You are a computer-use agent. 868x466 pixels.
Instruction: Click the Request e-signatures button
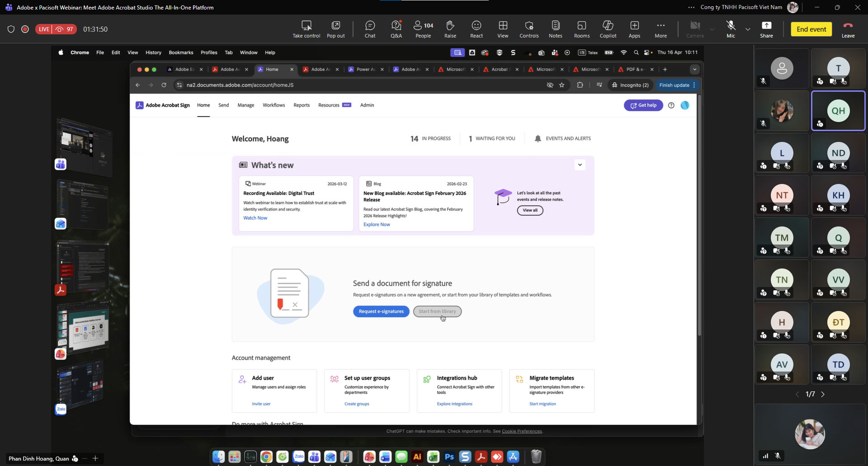pyautogui.click(x=381, y=311)
